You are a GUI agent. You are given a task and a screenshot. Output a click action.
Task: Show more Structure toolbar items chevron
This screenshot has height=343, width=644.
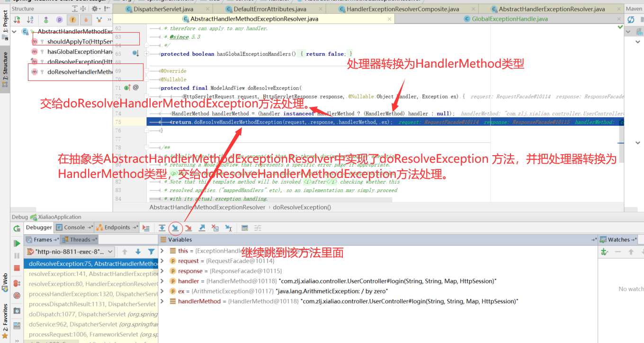(109, 19)
